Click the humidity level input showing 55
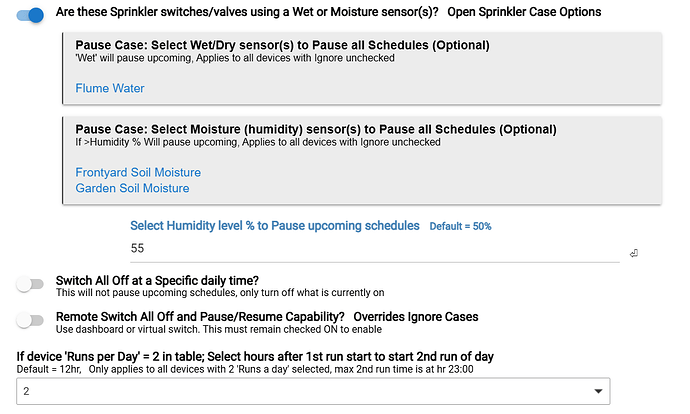The image size is (690, 414). pyautogui.click(x=374, y=249)
